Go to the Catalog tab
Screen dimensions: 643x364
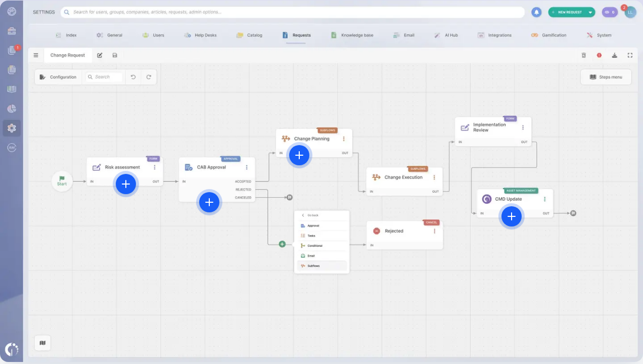coord(249,35)
